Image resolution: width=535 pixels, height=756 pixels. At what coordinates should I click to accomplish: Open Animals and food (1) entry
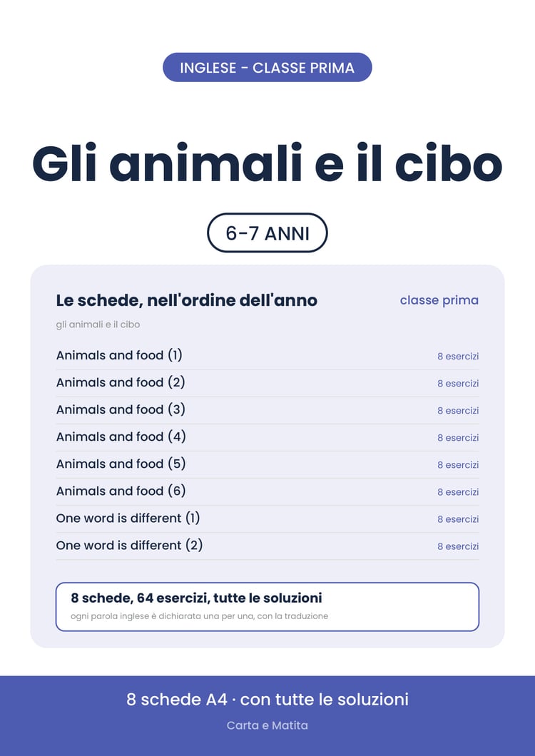click(x=267, y=357)
